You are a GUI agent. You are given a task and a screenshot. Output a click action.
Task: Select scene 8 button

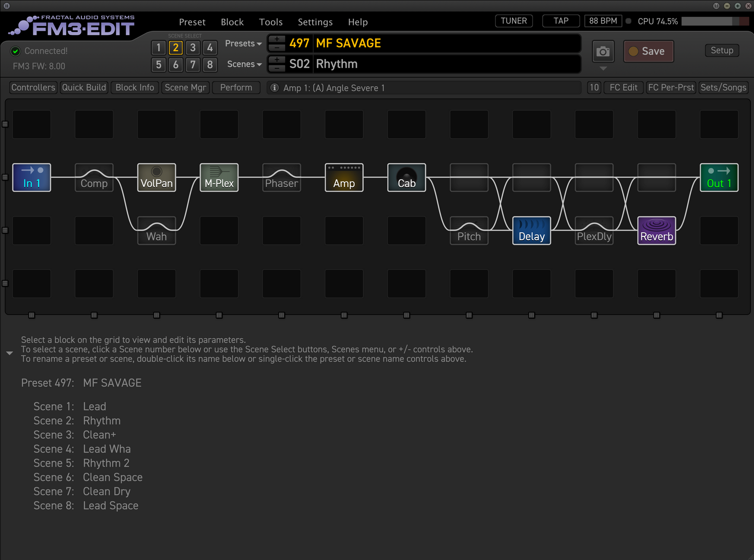[x=210, y=65]
